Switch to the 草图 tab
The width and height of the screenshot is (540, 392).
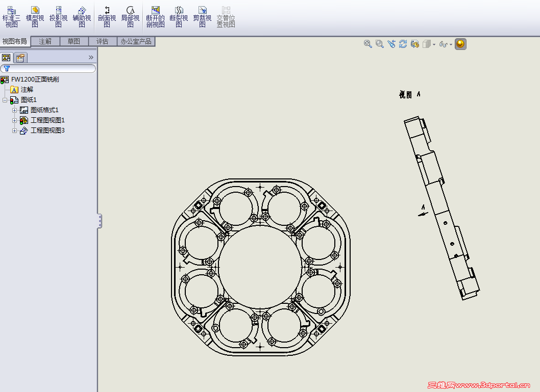pyautogui.click(x=73, y=41)
